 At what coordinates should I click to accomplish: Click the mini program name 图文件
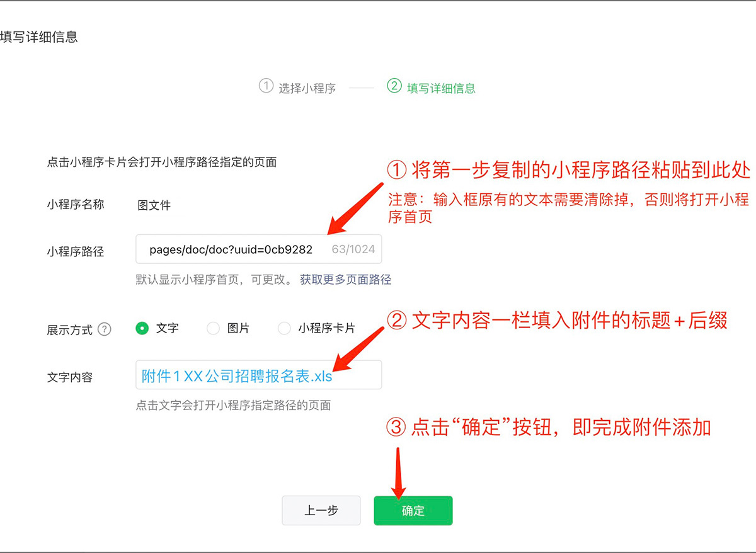tap(154, 205)
